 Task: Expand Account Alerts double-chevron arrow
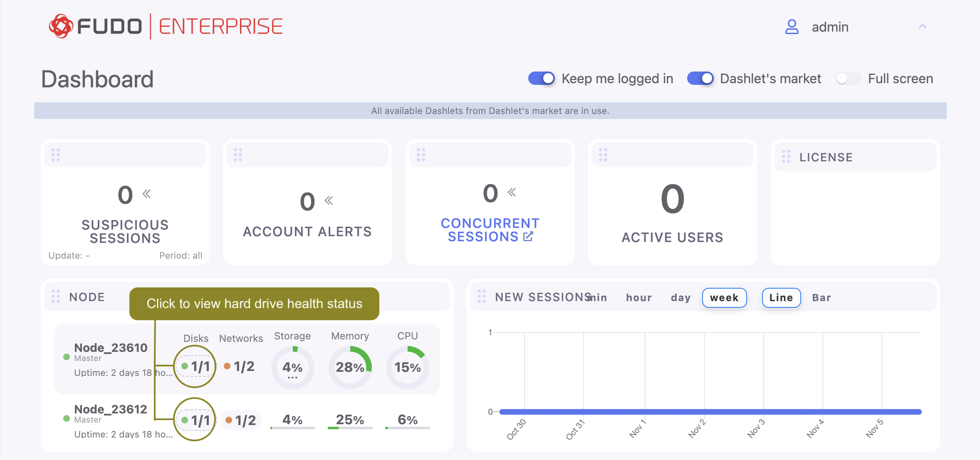pyautogui.click(x=329, y=200)
